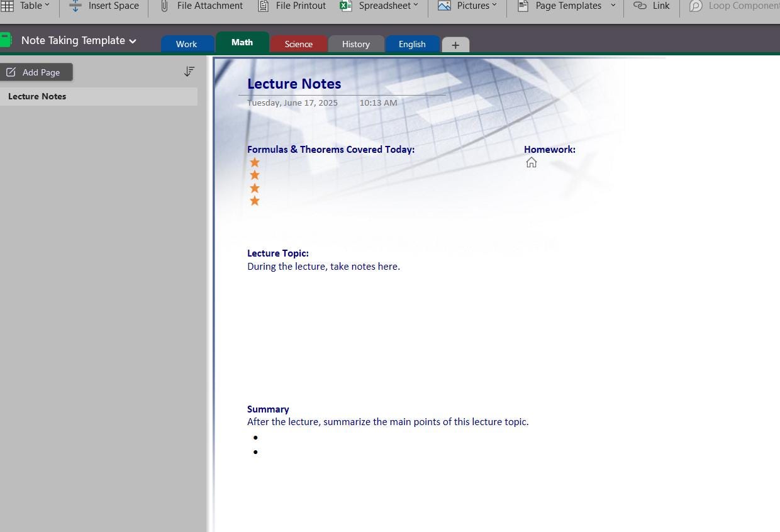Click the second star tag under Formulas
Viewport: 780px width, 532px height.
click(x=255, y=175)
